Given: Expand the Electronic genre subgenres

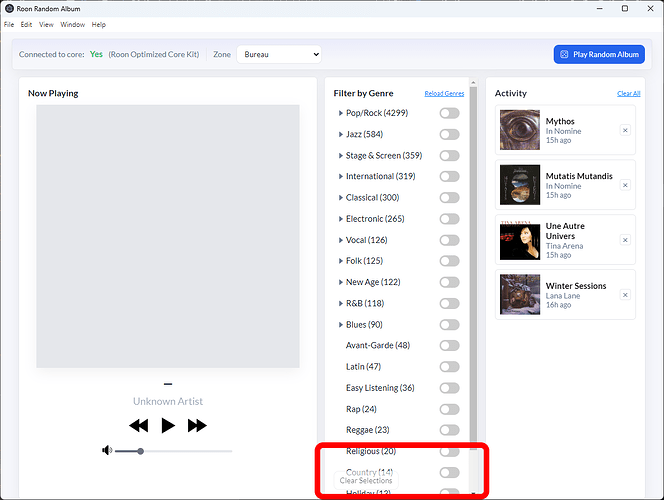Looking at the screenshot, I should pos(341,219).
